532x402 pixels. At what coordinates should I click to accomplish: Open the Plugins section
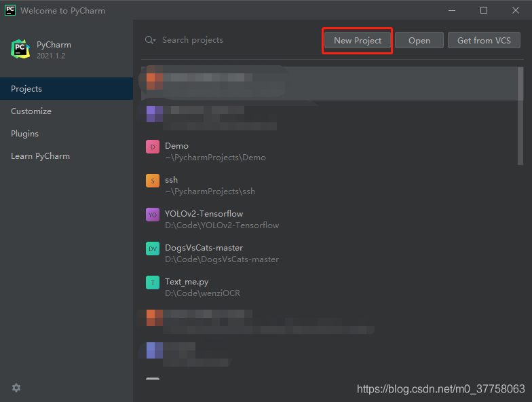66,133
